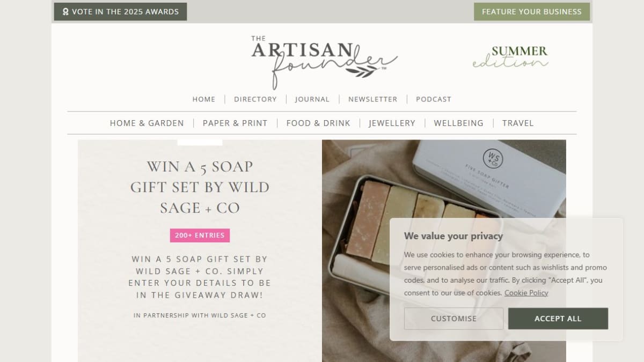Open the Journal page
The height and width of the screenshot is (362, 644).
(312, 99)
